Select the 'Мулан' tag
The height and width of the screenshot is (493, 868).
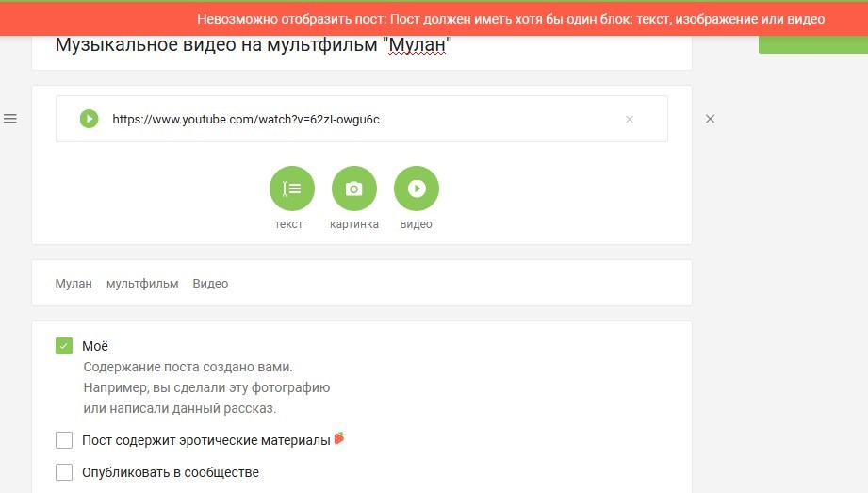74,284
